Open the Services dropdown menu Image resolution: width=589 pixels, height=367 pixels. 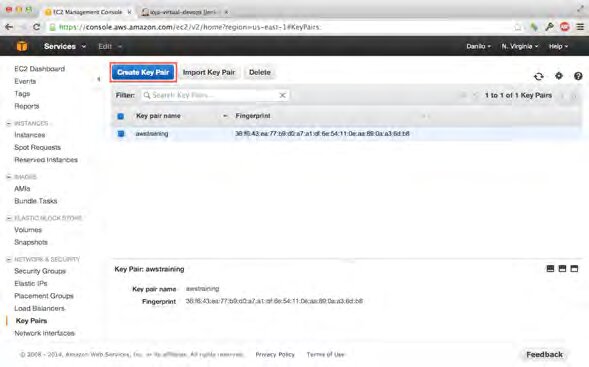(65, 46)
